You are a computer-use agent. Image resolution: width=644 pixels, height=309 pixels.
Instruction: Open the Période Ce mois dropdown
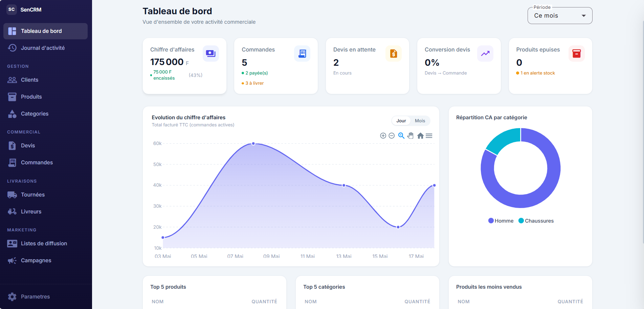560,16
